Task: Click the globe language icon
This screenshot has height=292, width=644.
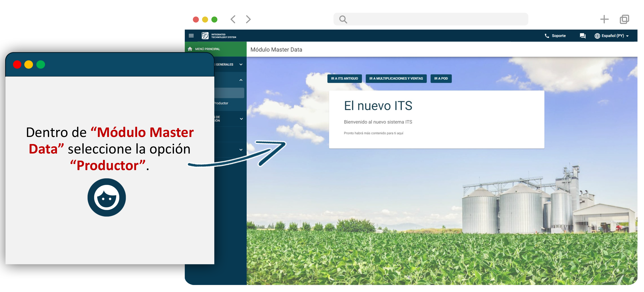Action: pos(597,36)
